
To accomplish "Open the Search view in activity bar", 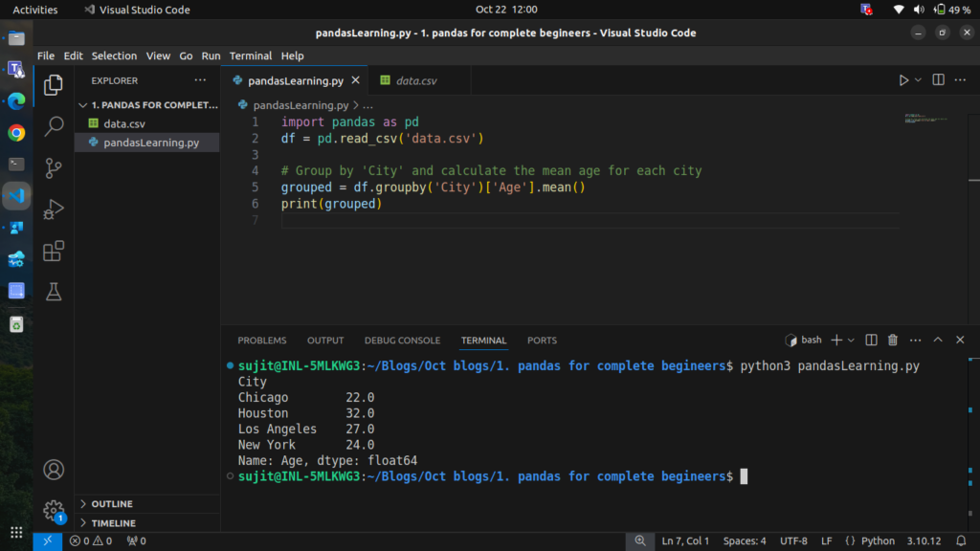I will 54,125.
